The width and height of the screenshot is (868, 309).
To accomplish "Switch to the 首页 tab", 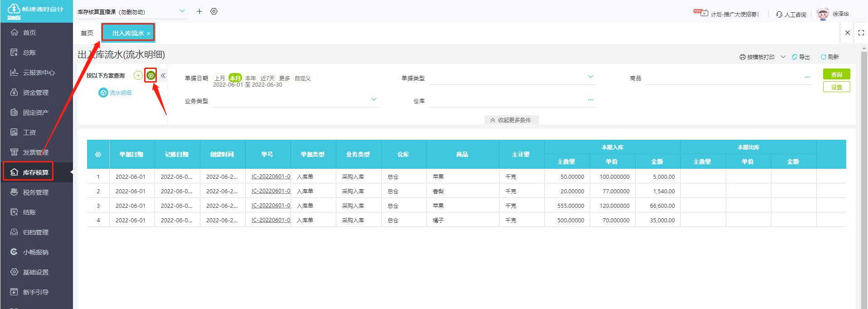I will click(x=87, y=33).
